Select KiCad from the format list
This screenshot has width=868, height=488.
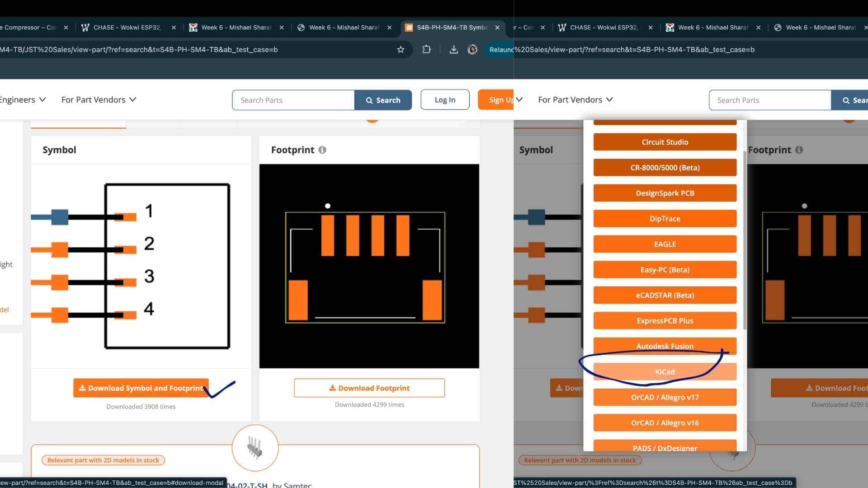[x=665, y=372]
